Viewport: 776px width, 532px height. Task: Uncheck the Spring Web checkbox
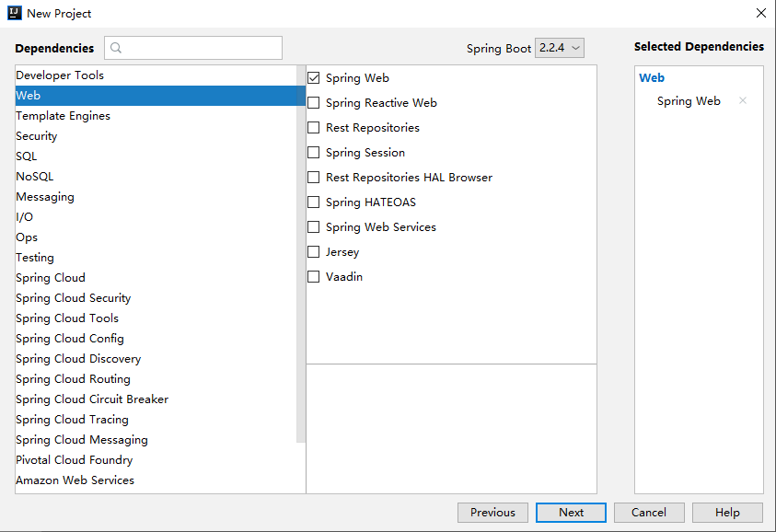(x=313, y=77)
